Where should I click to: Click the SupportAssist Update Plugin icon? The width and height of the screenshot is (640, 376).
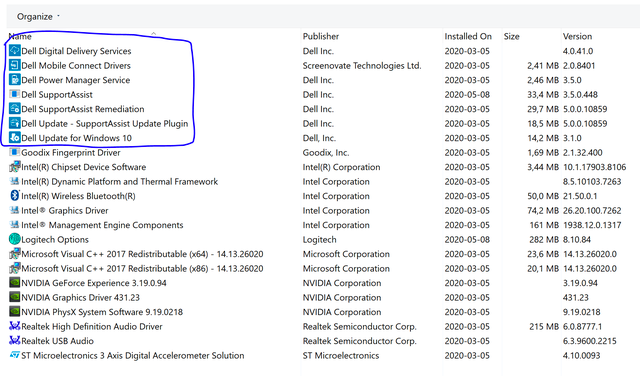tap(14, 123)
